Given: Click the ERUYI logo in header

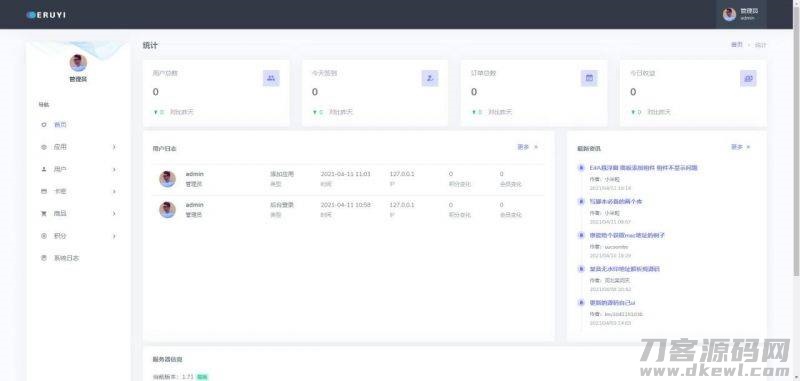Looking at the screenshot, I should [46, 15].
